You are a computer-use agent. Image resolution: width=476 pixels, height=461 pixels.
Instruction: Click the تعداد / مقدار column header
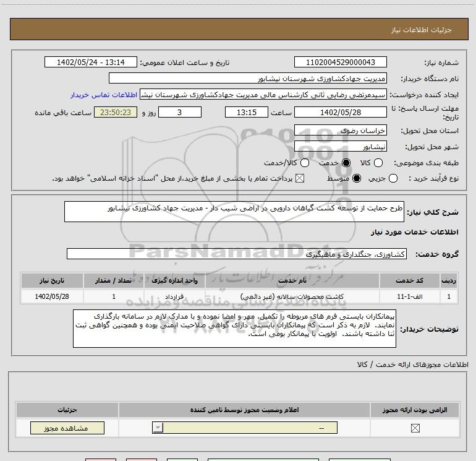tap(114, 280)
